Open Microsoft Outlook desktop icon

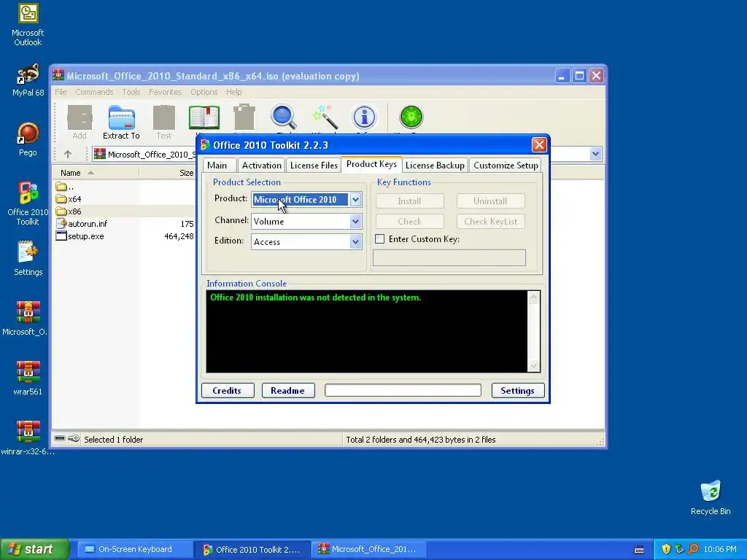28,25
